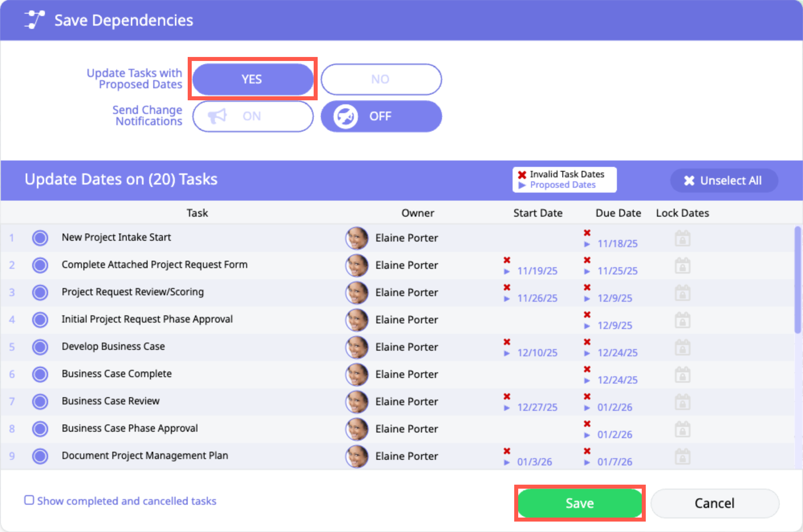This screenshot has height=532, width=803.
Task: Click lock dates icon for New Project Intake Start
Action: coord(682,238)
